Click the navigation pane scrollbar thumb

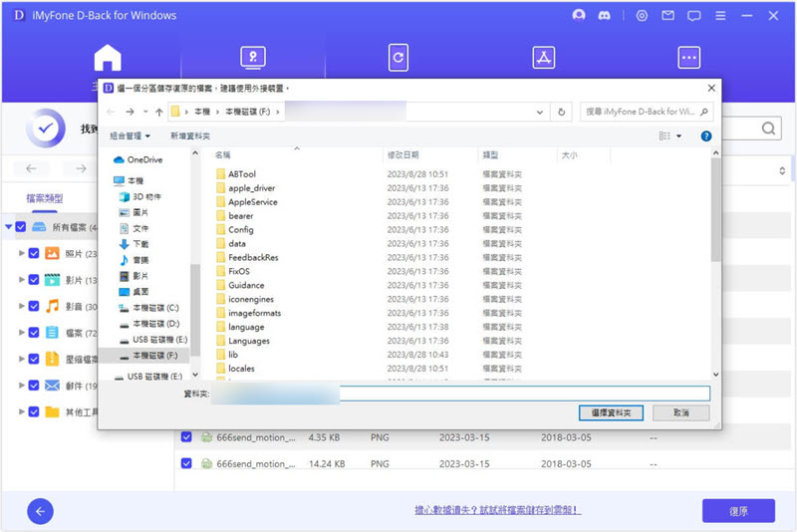pos(194,310)
